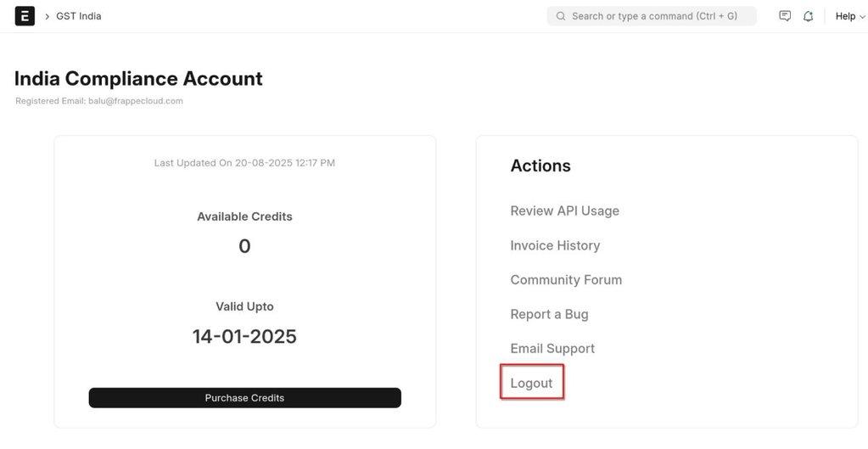The width and height of the screenshot is (868, 449).
Task: Click the India Compliance Account heading
Action: click(x=138, y=79)
